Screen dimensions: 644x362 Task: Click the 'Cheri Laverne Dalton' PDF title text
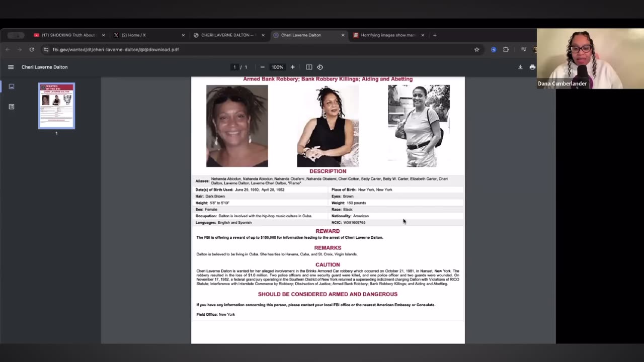(x=44, y=67)
